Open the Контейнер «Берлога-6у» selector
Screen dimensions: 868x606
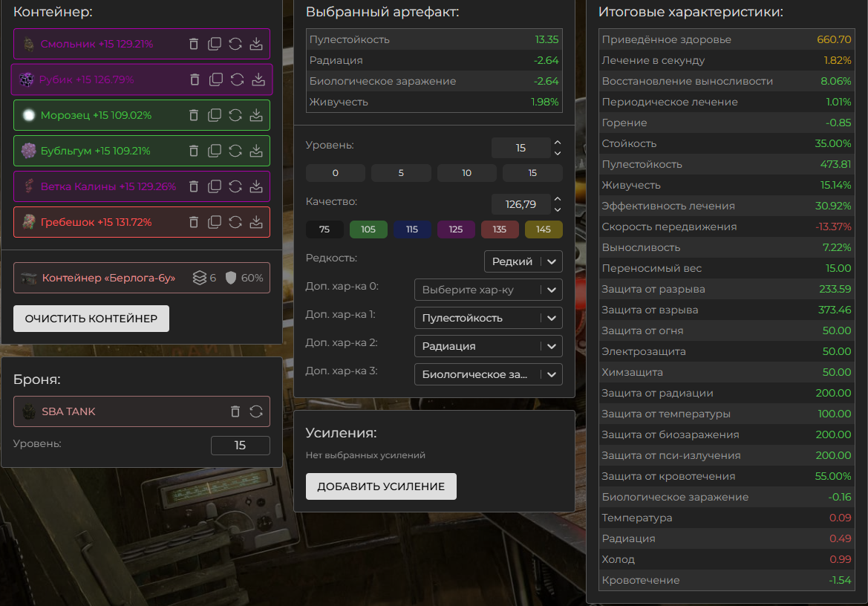(142, 278)
